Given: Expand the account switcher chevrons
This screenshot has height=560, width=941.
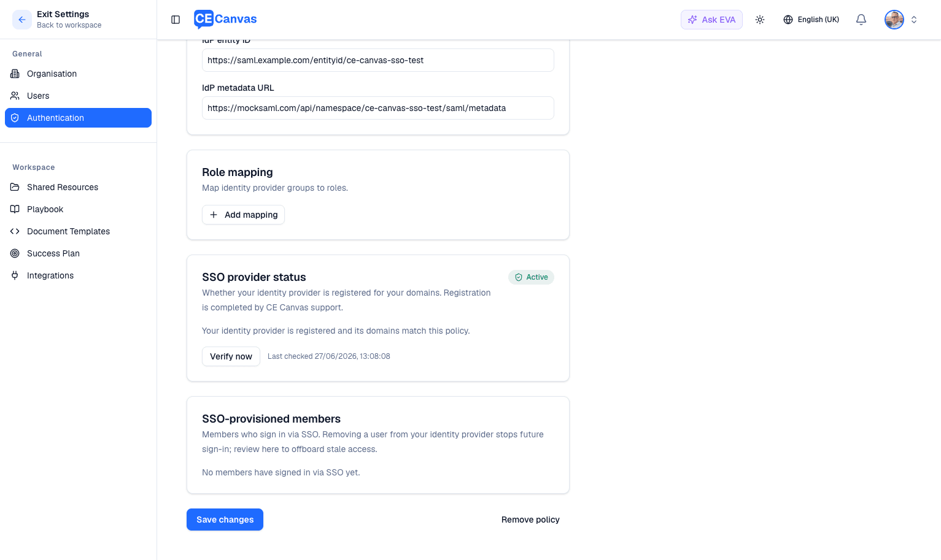Looking at the screenshot, I should [x=914, y=20].
